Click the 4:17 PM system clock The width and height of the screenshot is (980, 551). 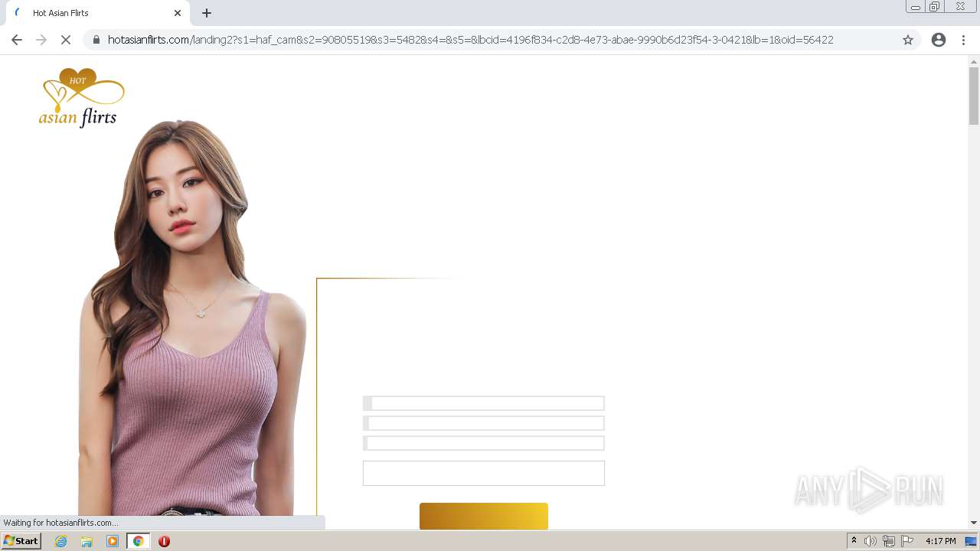click(x=941, y=541)
